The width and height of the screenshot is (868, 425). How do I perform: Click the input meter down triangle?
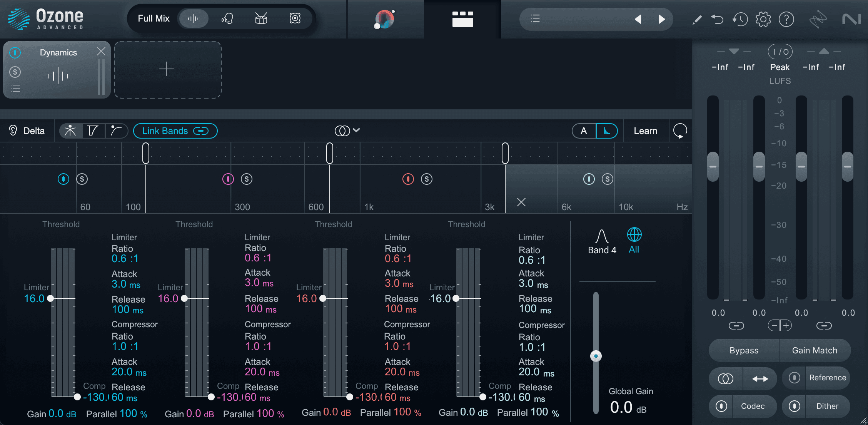click(x=734, y=51)
